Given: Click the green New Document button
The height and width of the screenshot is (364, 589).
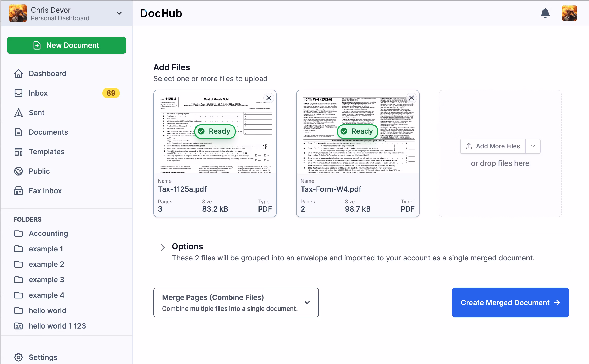Looking at the screenshot, I should click(67, 45).
